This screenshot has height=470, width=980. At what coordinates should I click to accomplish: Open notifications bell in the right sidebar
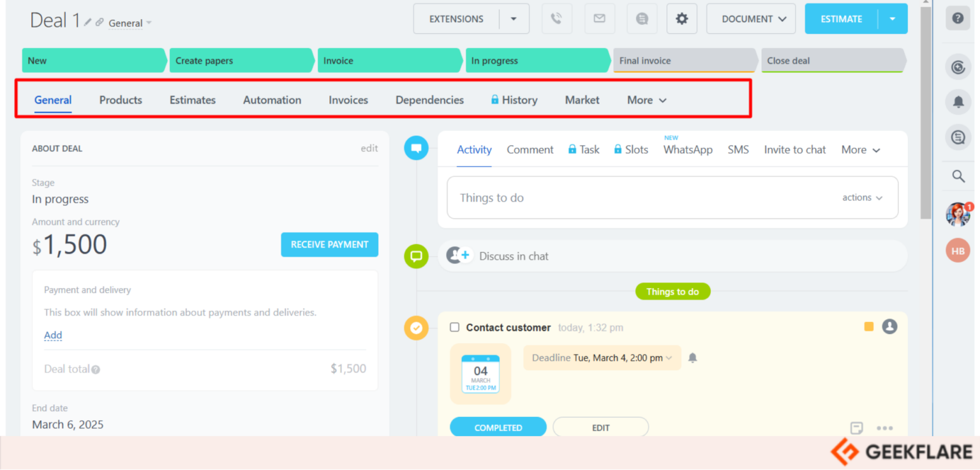tap(958, 102)
